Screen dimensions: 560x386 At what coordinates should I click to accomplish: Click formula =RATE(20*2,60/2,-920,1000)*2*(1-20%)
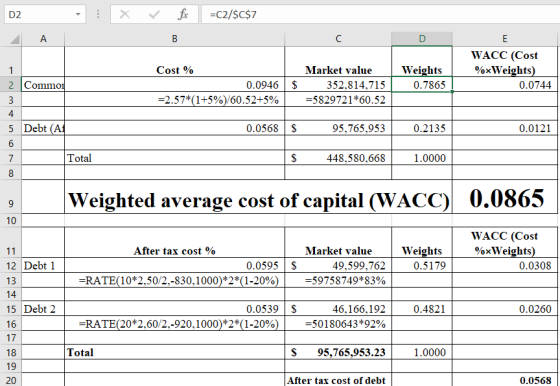coord(179,324)
